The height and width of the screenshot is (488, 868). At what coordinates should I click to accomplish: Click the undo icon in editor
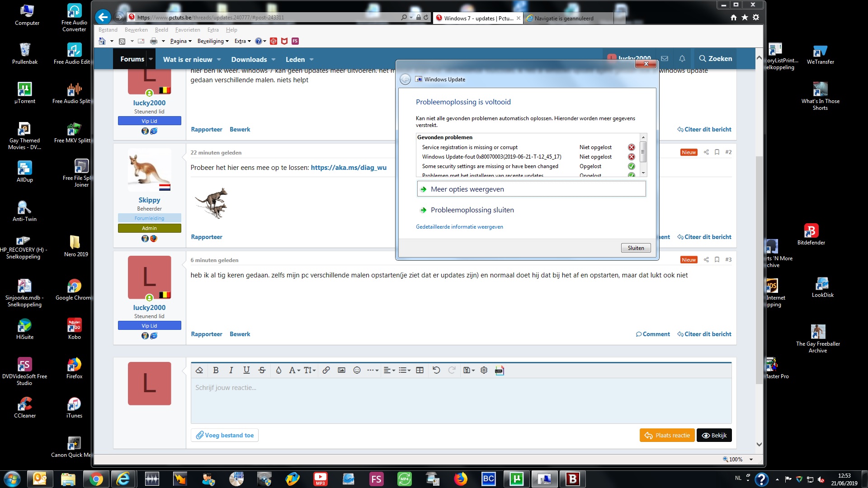(x=436, y=371)
